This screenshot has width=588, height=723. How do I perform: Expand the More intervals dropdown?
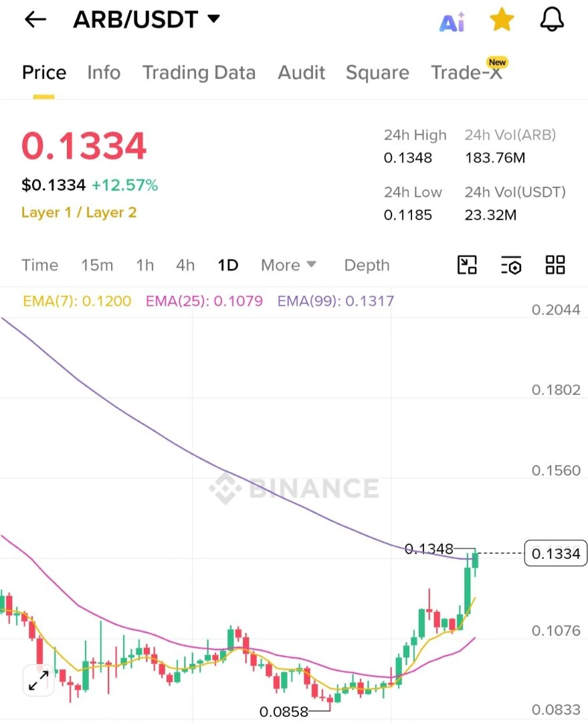[289, 265]
